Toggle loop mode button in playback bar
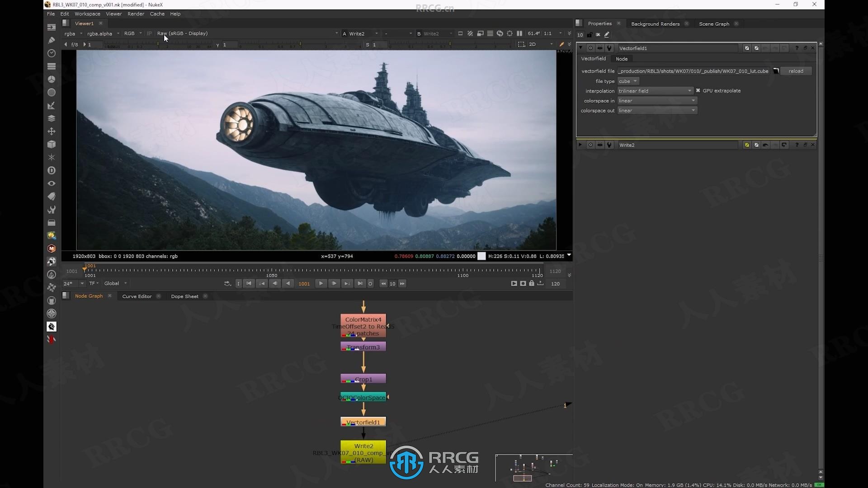The width and height of the screenshot is (868, 488). pos(227,284)
